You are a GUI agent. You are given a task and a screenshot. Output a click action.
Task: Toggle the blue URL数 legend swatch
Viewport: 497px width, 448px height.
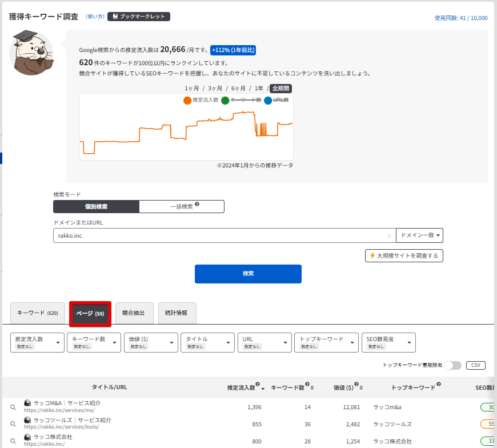(268, 100)
